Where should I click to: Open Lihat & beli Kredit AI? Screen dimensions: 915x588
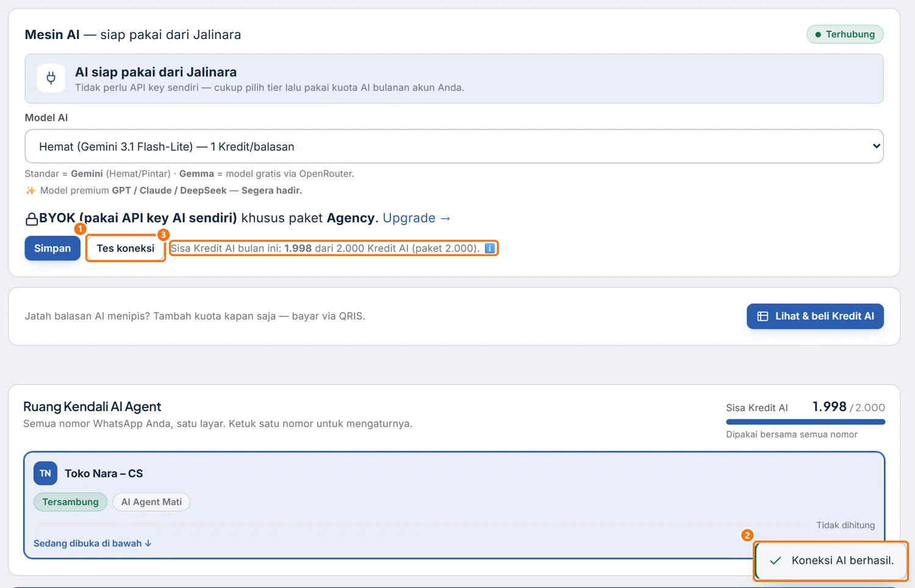coord(815,316)
